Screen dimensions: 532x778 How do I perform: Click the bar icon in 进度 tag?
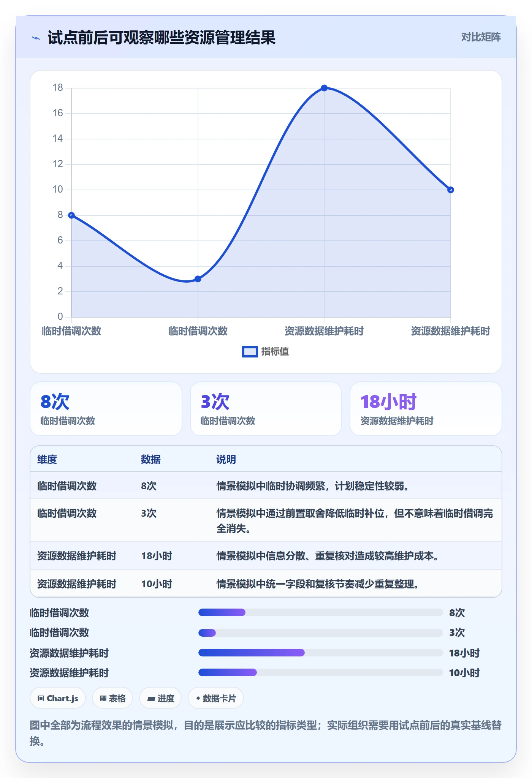[x=151, y=699]
